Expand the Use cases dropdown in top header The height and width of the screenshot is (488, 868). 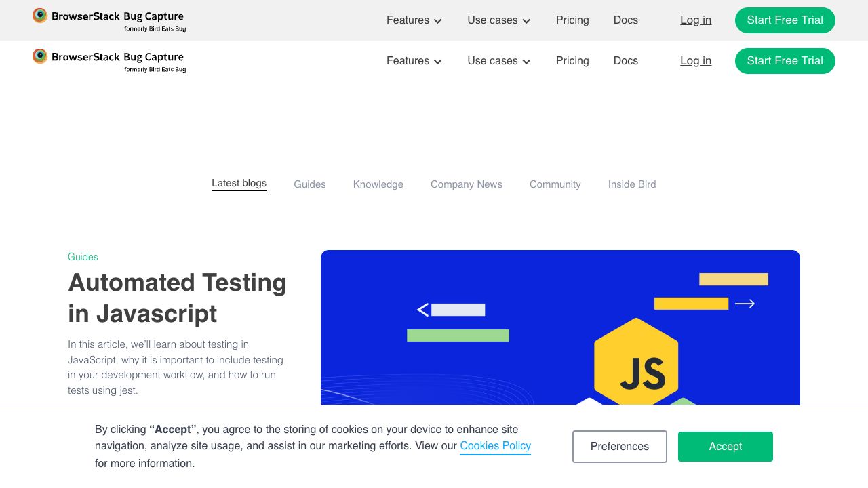(x=498, y=20)
